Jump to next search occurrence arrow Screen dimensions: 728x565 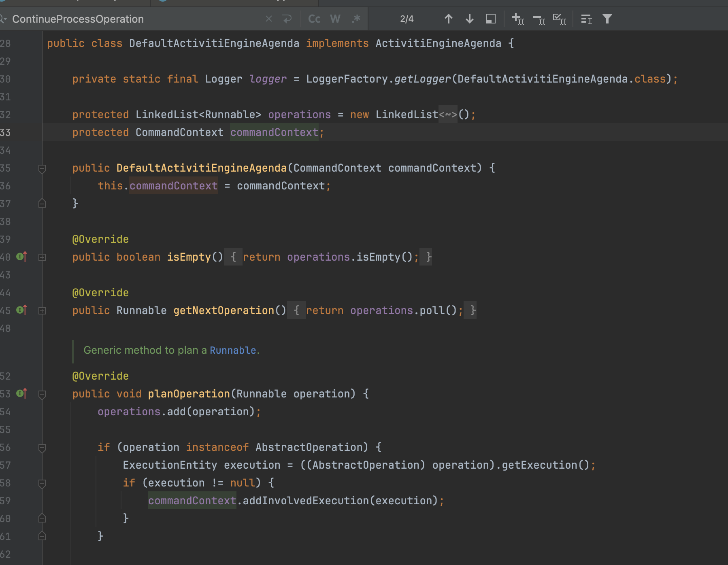[x=469, y=19]
